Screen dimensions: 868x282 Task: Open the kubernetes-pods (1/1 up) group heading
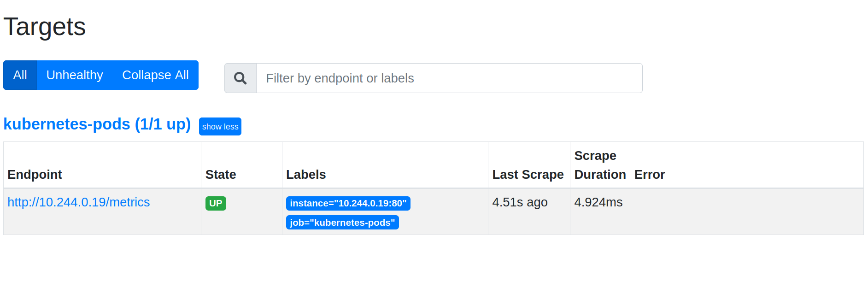[97, 124]
